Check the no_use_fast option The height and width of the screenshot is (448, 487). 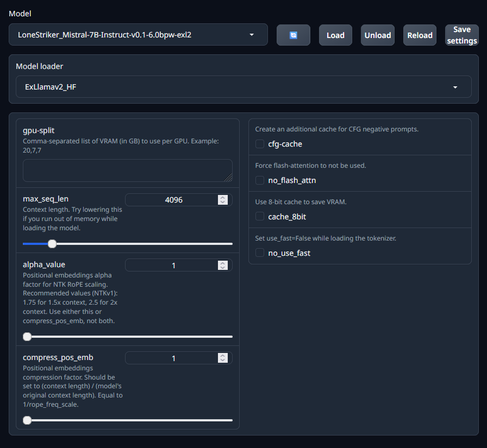coord(260,253)
